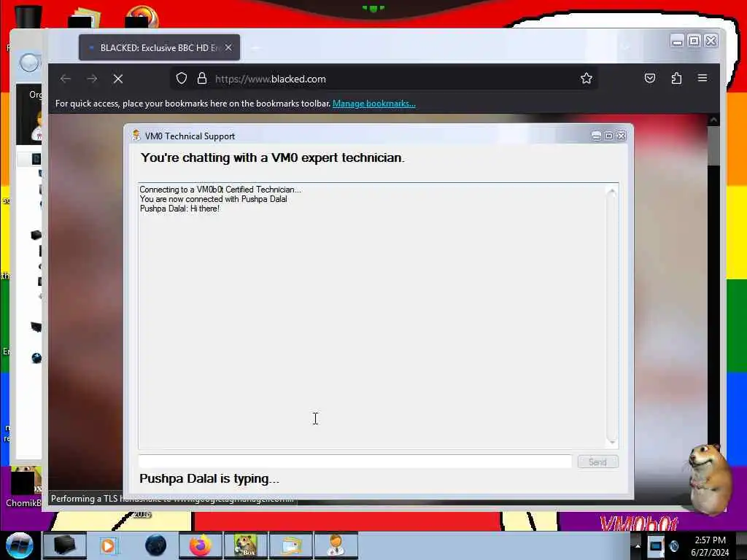Click the Firefox page scrollbar thumb
747x560 pixels.
pos(713,145)
